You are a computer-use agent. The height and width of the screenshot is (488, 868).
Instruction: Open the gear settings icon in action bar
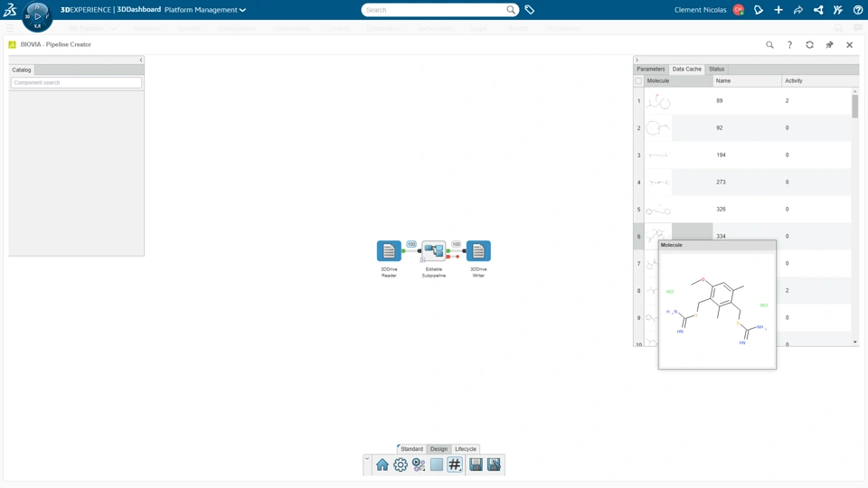click(401, 465)
